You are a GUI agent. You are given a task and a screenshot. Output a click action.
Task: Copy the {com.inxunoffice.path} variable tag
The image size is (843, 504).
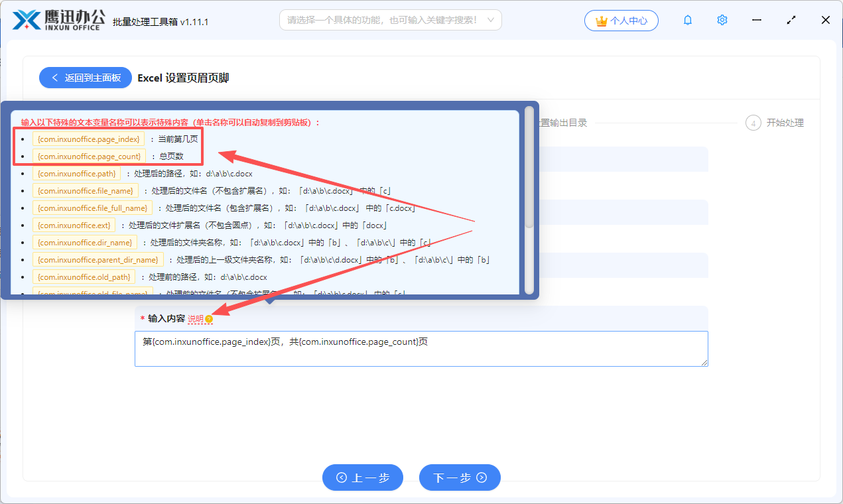pyautogui.click(x=77, y=173)
